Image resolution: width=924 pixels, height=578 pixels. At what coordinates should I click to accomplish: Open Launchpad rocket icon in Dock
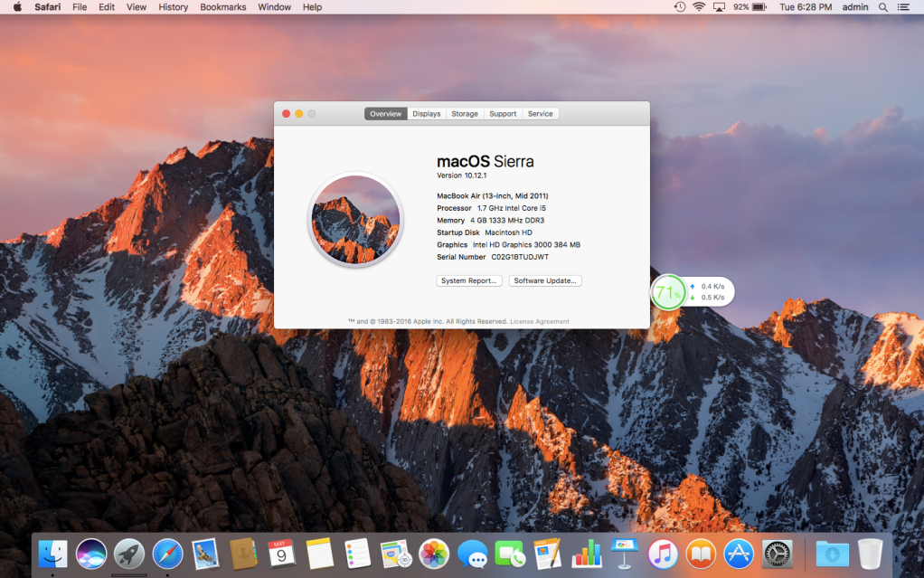pos(129,554)
